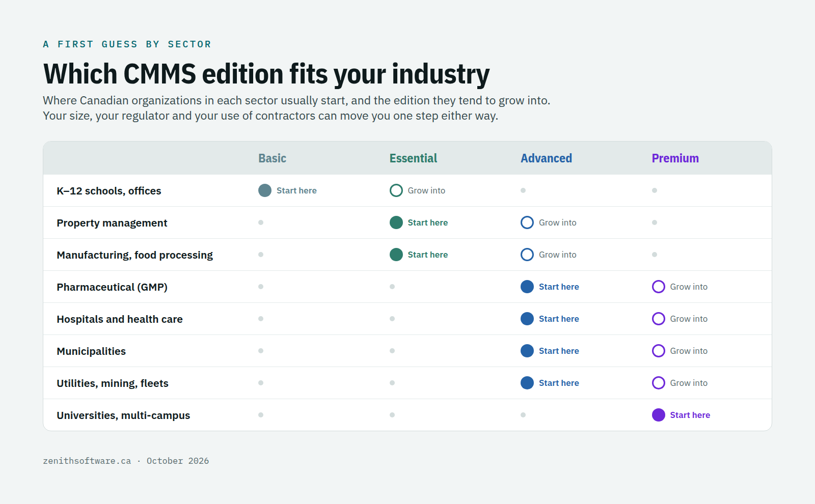
Task: Click the filled Essential dot for Manufacturing
Action: pos(396,255)
